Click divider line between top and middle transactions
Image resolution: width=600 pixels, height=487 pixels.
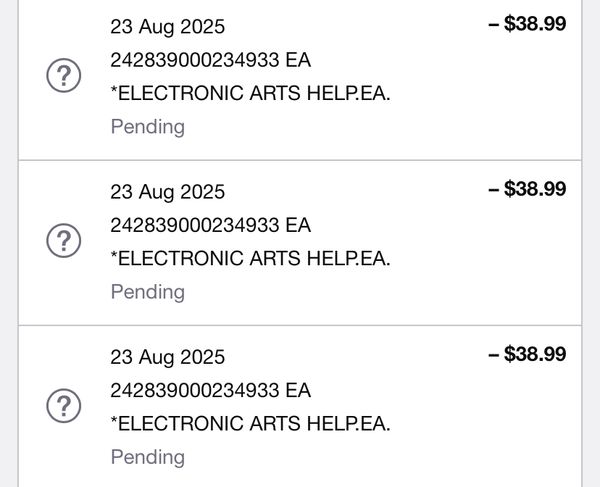coord(300,160)
